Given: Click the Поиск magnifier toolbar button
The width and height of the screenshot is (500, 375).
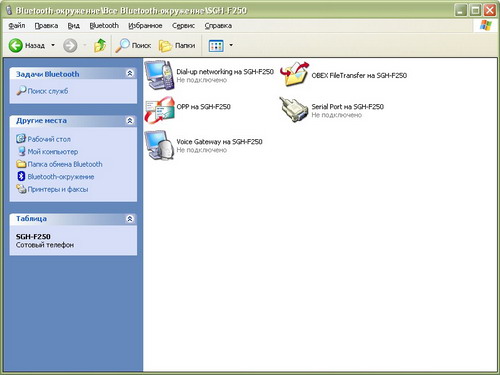Looking at the screenshot, I should pyautogui.click(x=133, y=45).
